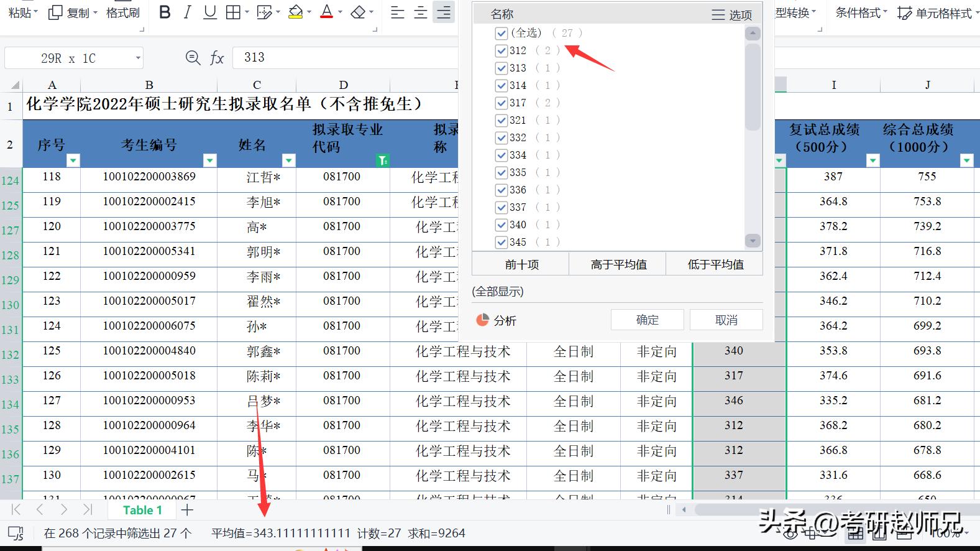Image resolution: width=980 pixels, height=551 pixels.
Task: Click the select all corner triangle
Action: [15, 85]
